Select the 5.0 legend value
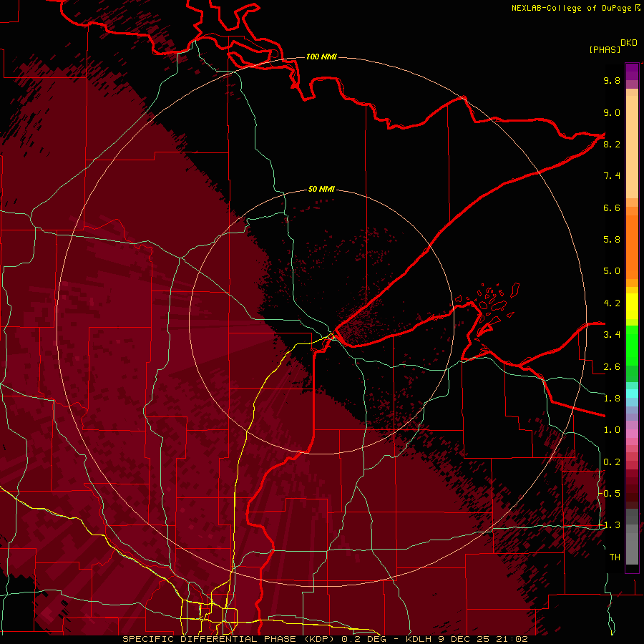Image resolution: width=644 pixels, height=644 pixels. click(612, 271)
